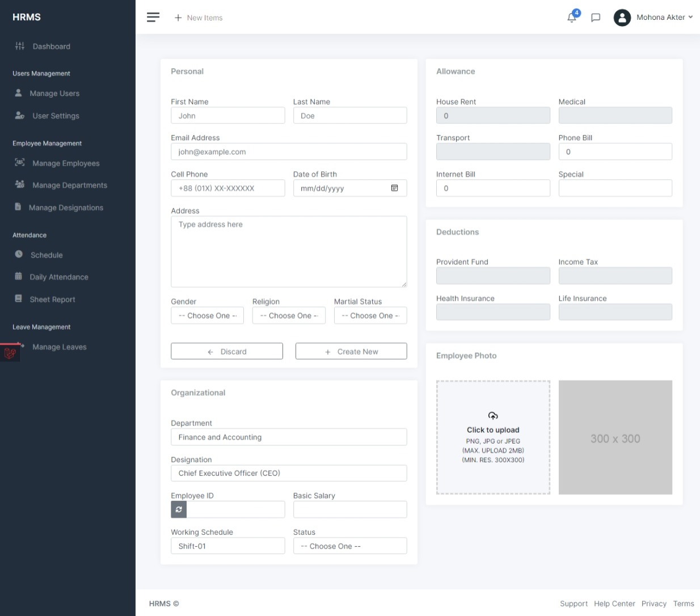The height and width of the screenshot is (616, 700).
Task: Go to Manage Users
Action: click(54, 93)
